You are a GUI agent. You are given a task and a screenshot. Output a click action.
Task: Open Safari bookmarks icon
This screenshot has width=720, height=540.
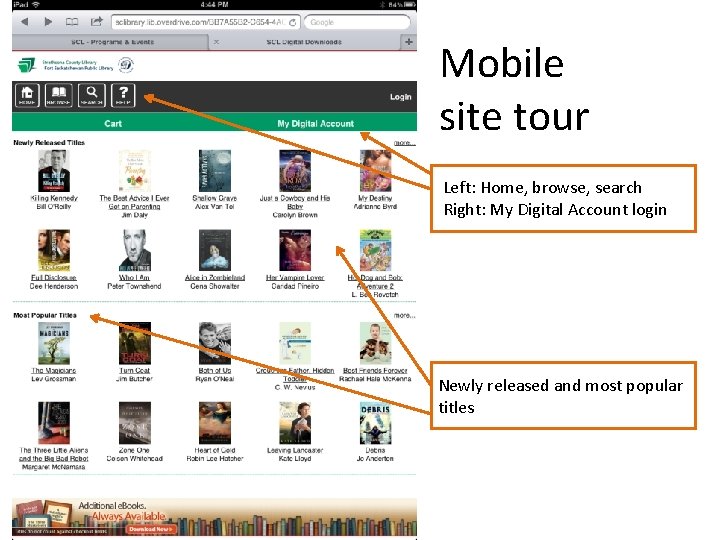[72, 22]
